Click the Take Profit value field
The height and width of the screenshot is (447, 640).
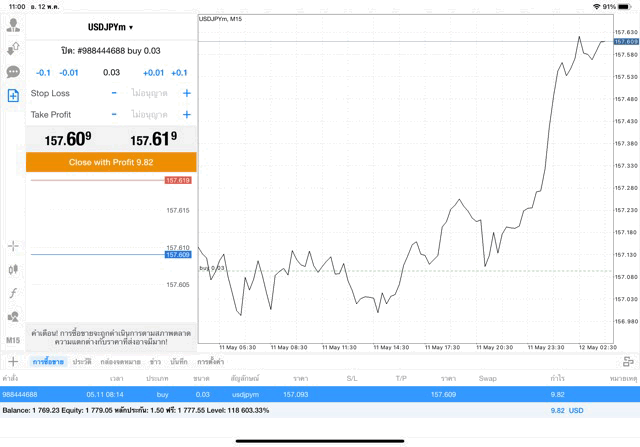pyautogui.click(x=149, y=115)
